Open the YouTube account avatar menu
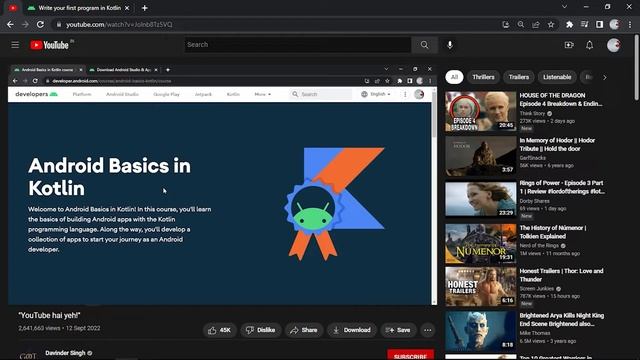This screenshot has height=360, width=640. (613, 45)
